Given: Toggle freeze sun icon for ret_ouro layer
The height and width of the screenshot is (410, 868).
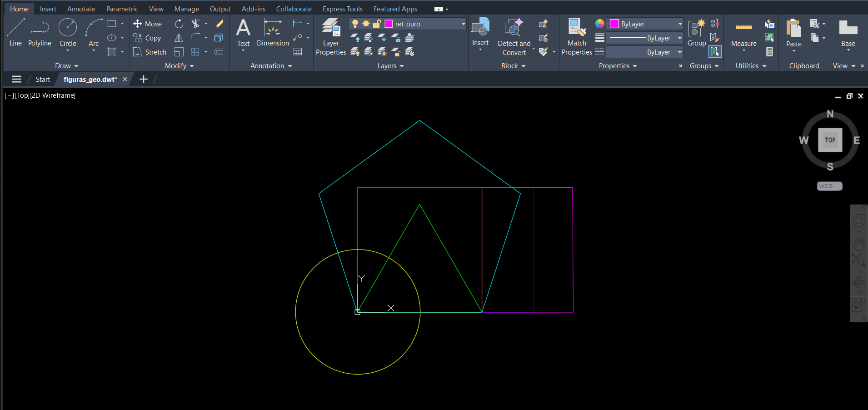Looking at the screenshot, I should click(366, 24).
